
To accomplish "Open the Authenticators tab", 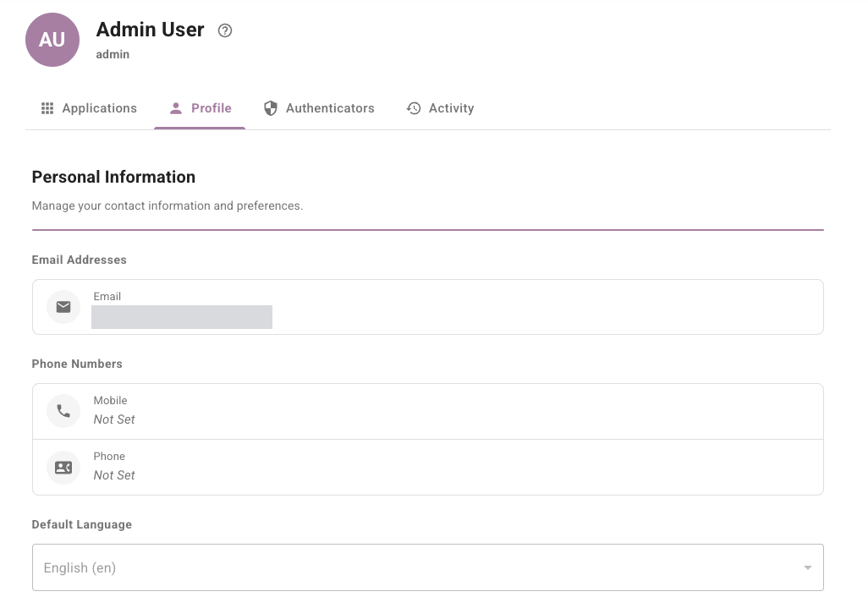I will 319,108.
